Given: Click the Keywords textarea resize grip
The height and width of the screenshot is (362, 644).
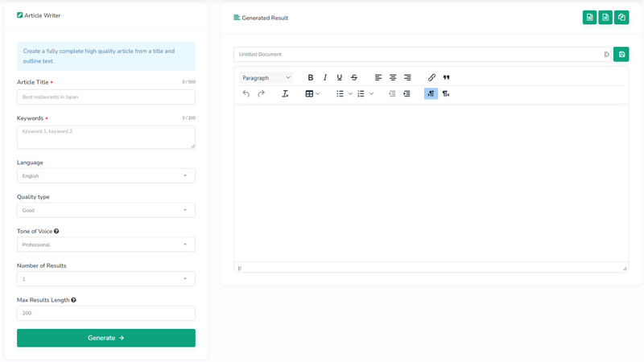Looking at the screenshot, I should [x=192, y=146].
